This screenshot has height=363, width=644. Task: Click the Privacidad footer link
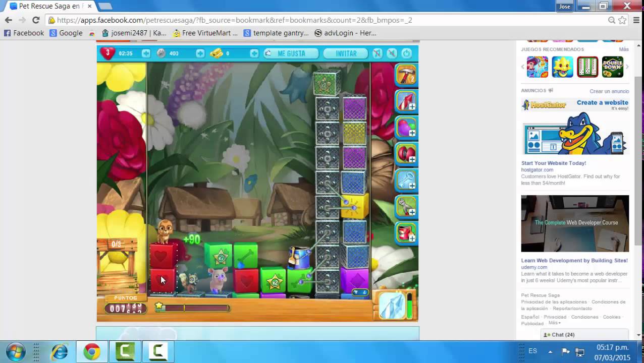click(x=555, y=317)
